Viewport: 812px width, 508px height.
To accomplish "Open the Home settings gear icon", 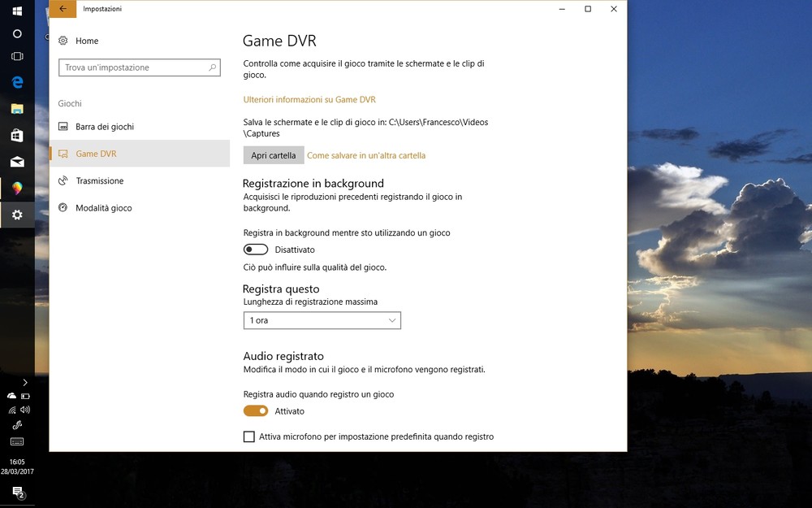I will coord(63,41).
